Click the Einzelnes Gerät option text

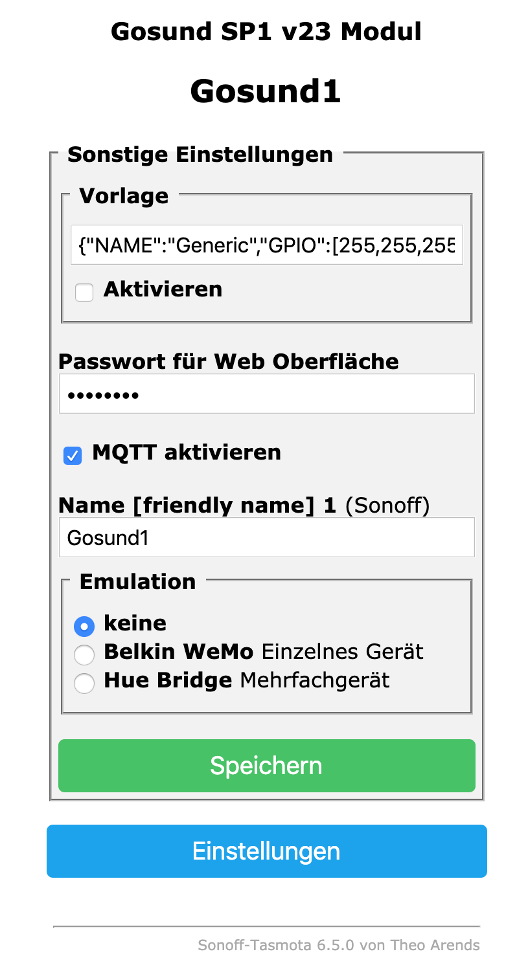point(341,651)
